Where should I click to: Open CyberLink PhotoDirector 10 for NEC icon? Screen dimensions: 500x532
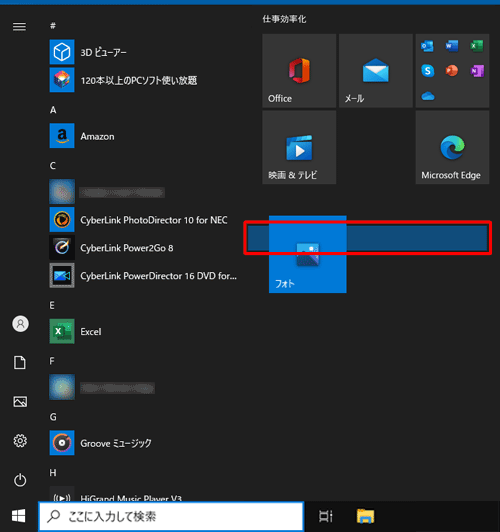click(x=62, y=220)
